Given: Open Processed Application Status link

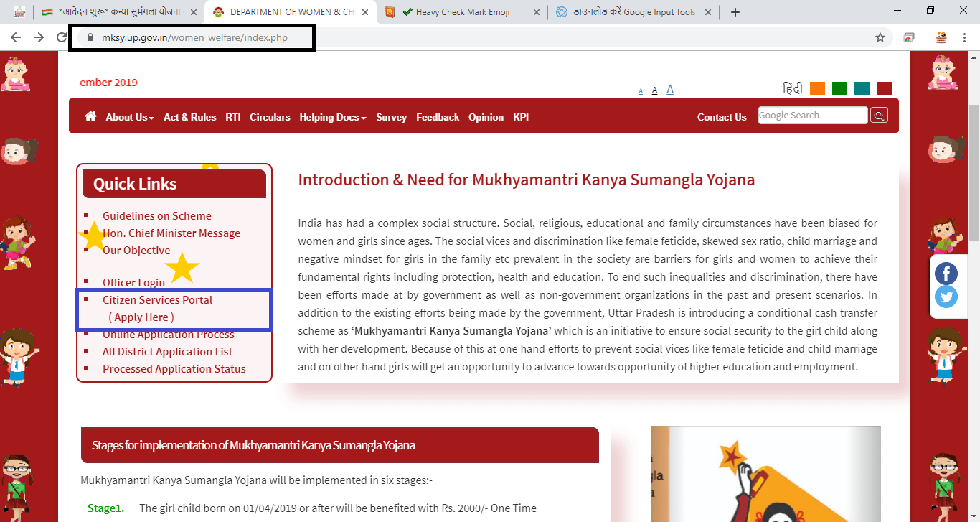Looking at the screenshot, I should [174, 368].
